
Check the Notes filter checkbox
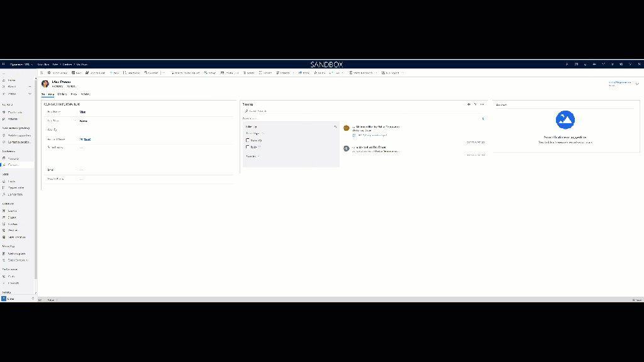248,141
